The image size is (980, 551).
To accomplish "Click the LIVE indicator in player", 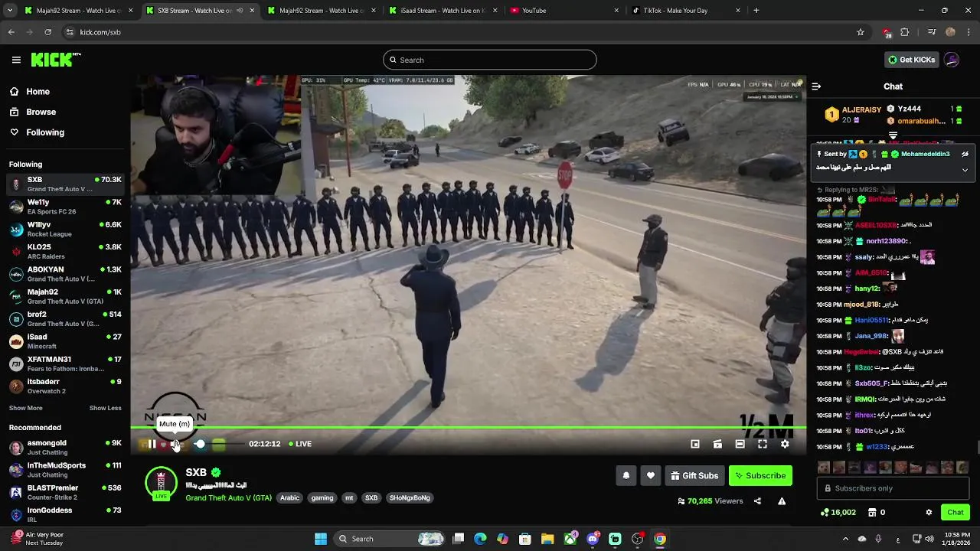I will click(300, 444).
